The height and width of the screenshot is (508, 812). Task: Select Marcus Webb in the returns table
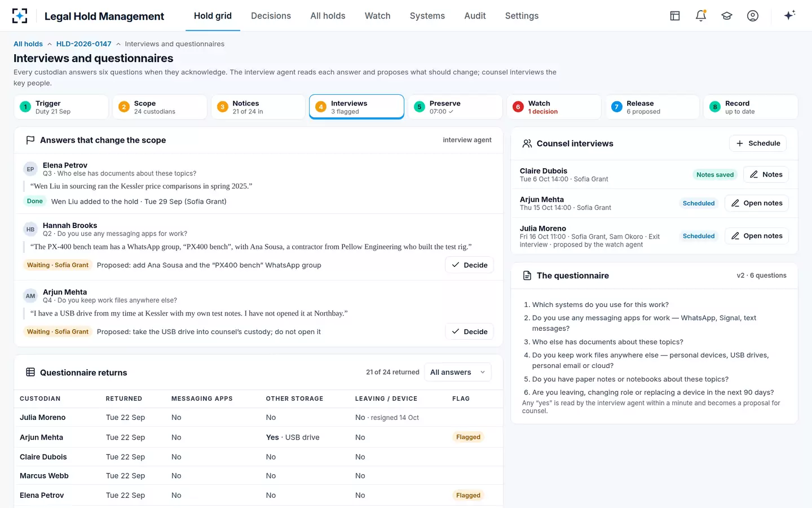(44, 476)
